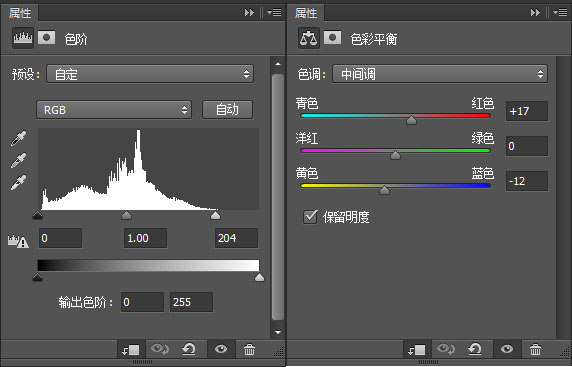
Task: Click the cyan-red slider handle
Action: point(411,120)
